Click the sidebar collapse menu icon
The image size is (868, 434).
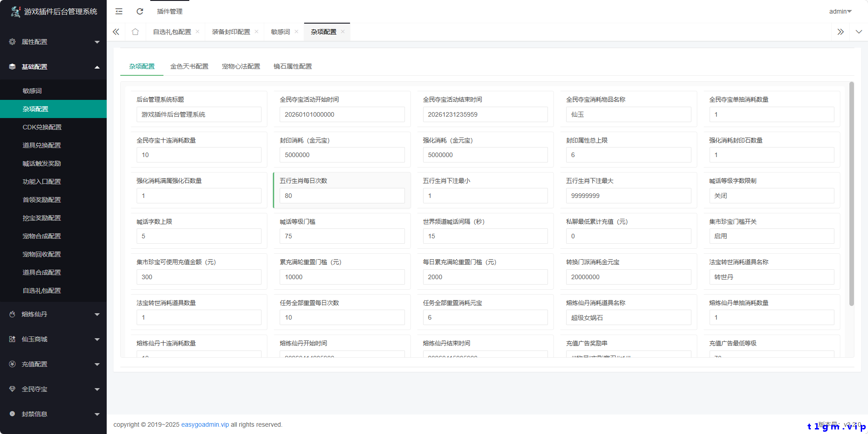(x=119, y=11)
